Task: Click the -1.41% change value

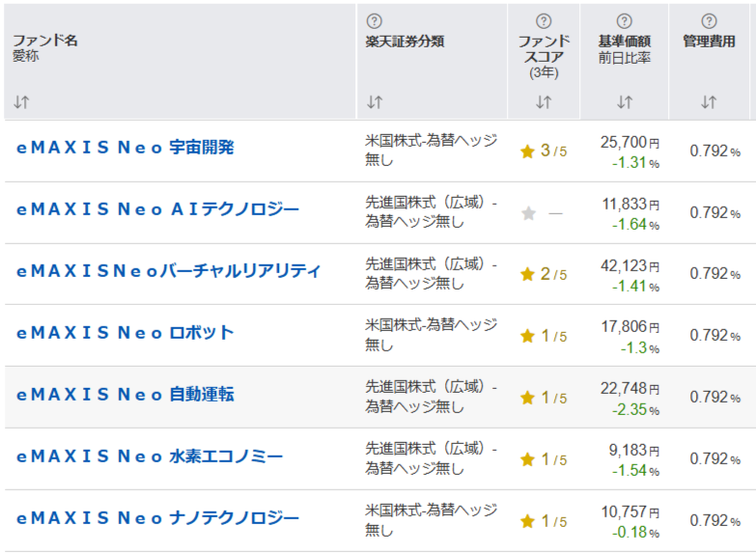Action: coord(635,286)
